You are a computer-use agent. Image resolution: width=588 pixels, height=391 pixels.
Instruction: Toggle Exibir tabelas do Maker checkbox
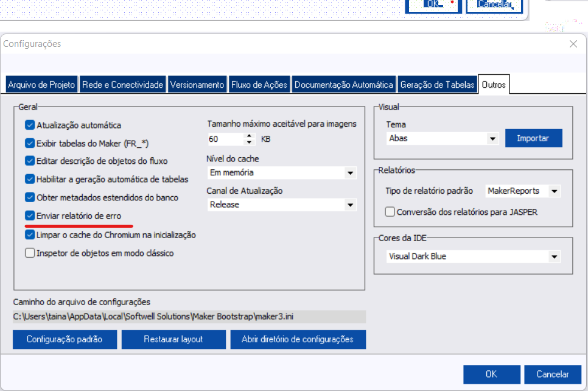tap(30, 144)
